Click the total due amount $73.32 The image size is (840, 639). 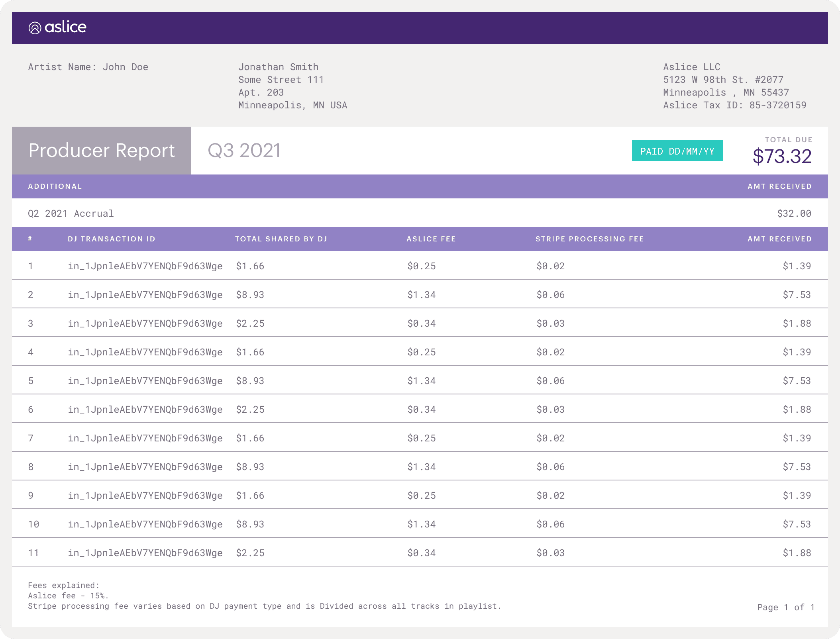point(782,156)
